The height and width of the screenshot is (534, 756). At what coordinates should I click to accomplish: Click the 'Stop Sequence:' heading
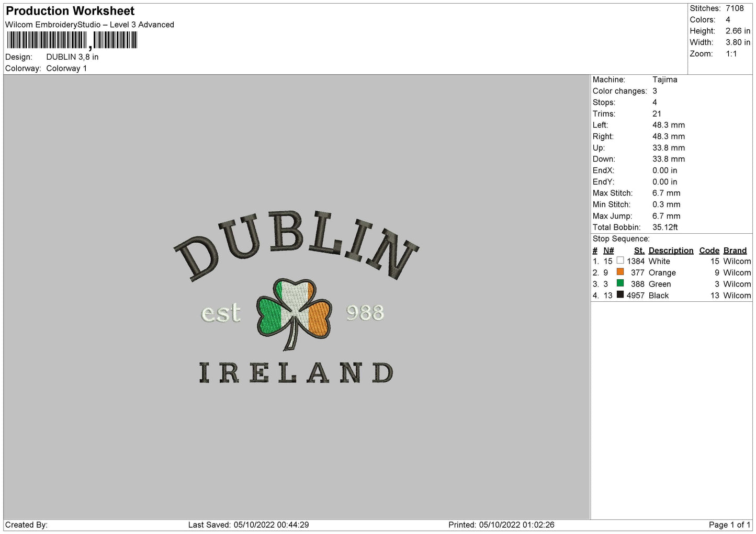(x=621, y=239)
